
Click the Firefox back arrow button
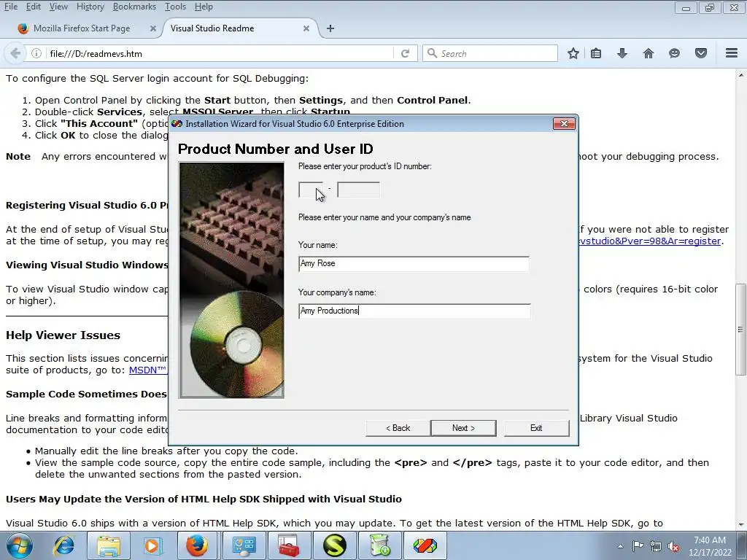click(15, 53)
